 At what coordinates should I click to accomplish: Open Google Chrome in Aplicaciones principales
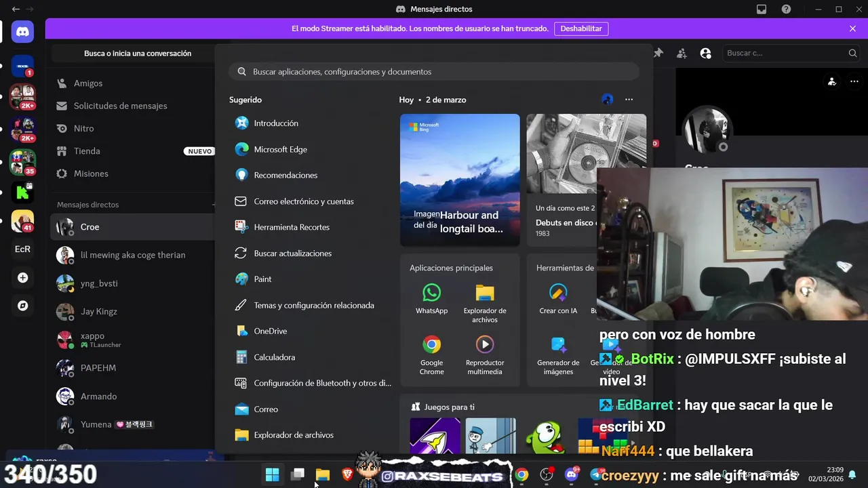pyautogui.click(x=431, y=355)
